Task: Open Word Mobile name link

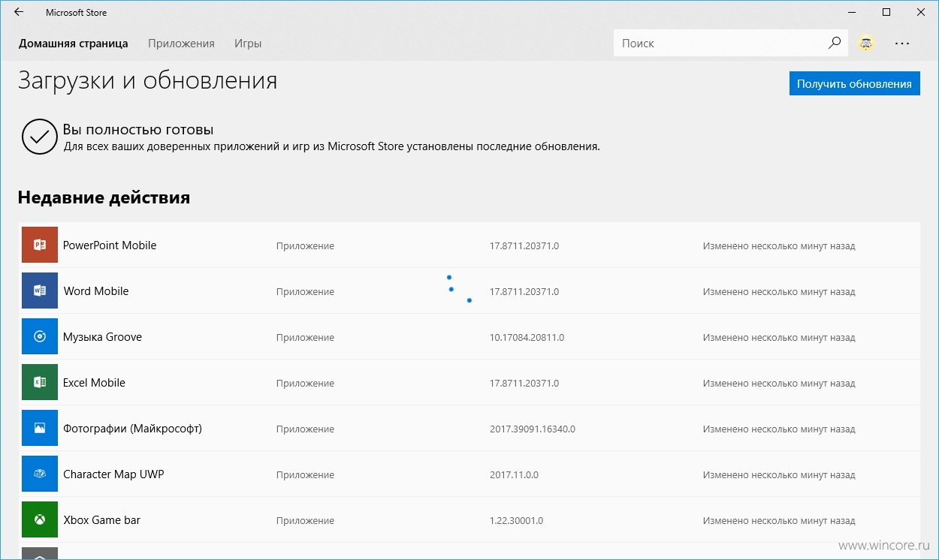Action: pos(96,291)
